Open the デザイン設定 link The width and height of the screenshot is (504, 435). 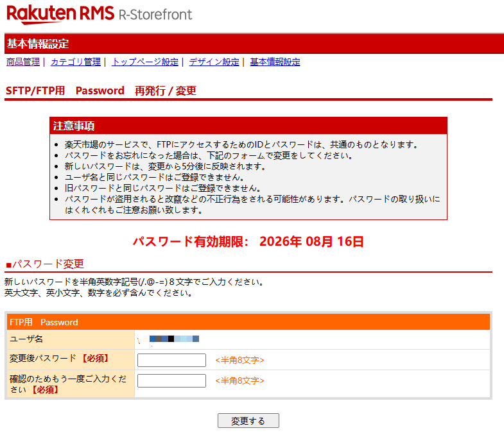click(214, 62)
